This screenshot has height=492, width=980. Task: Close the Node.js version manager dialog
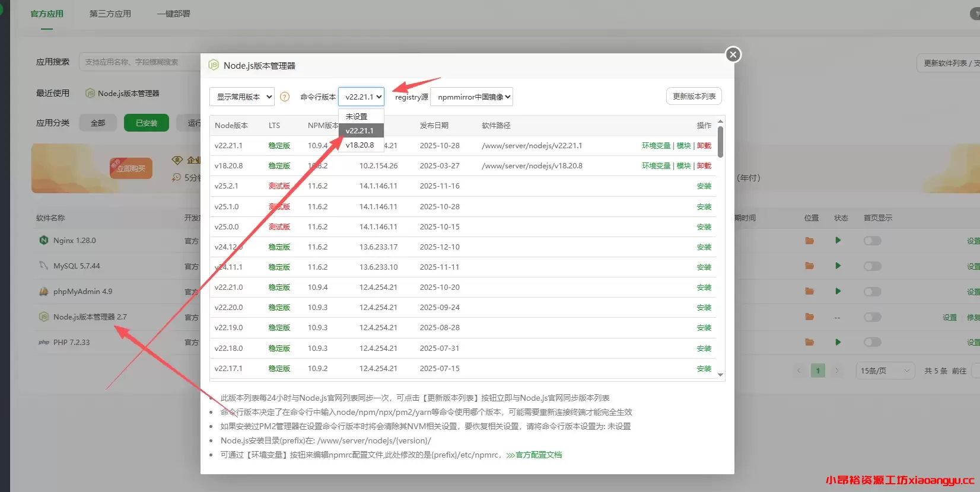coord(733,55)
